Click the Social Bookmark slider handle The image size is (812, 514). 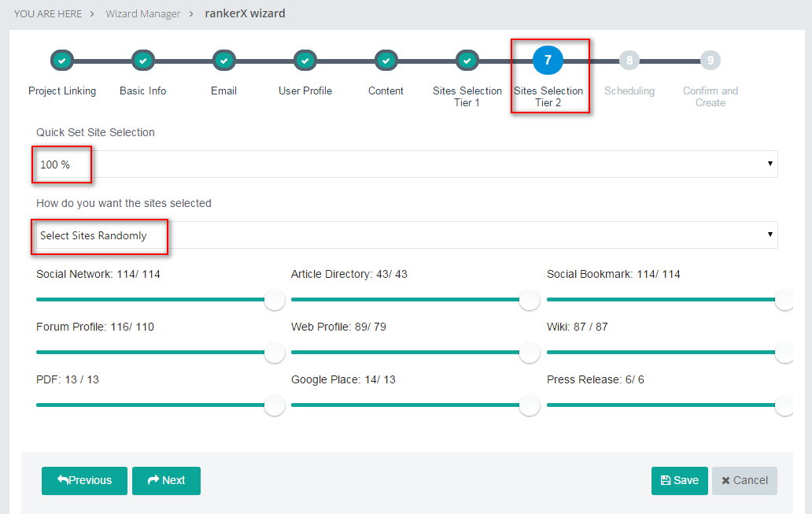784,299
